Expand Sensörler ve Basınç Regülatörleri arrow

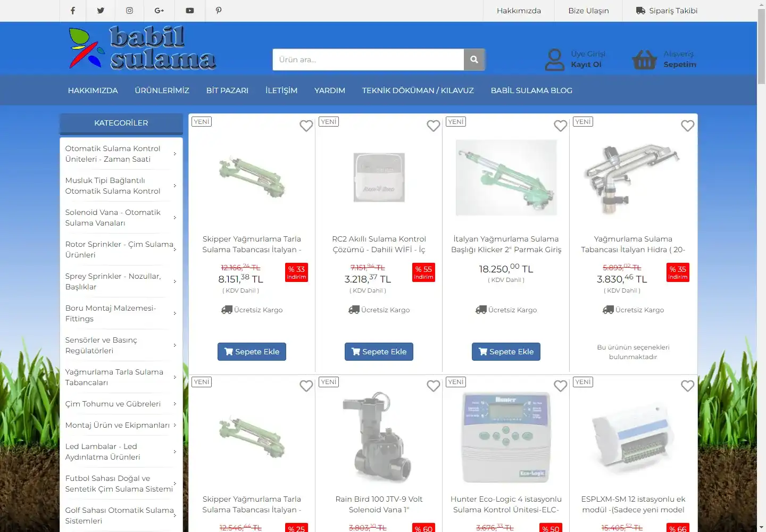(175, 345)
